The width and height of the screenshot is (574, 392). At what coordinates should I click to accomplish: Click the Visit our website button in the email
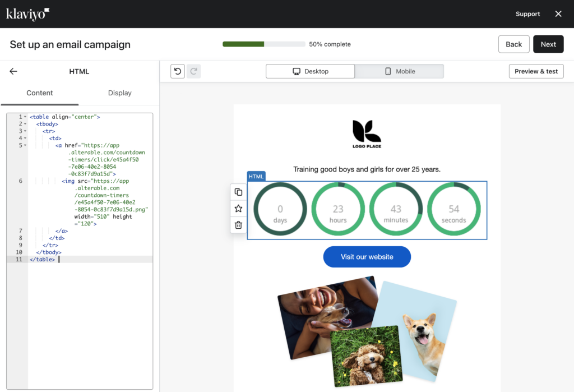367,257
